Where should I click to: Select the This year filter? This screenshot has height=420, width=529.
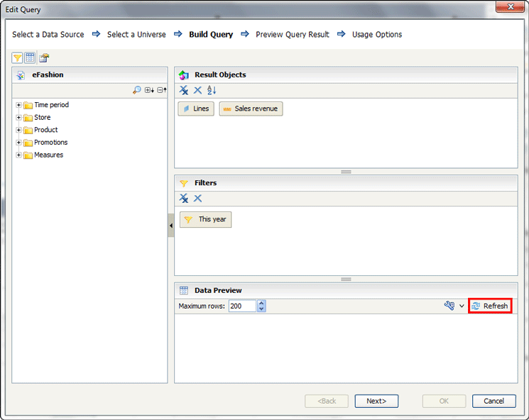tap(205, 220)
